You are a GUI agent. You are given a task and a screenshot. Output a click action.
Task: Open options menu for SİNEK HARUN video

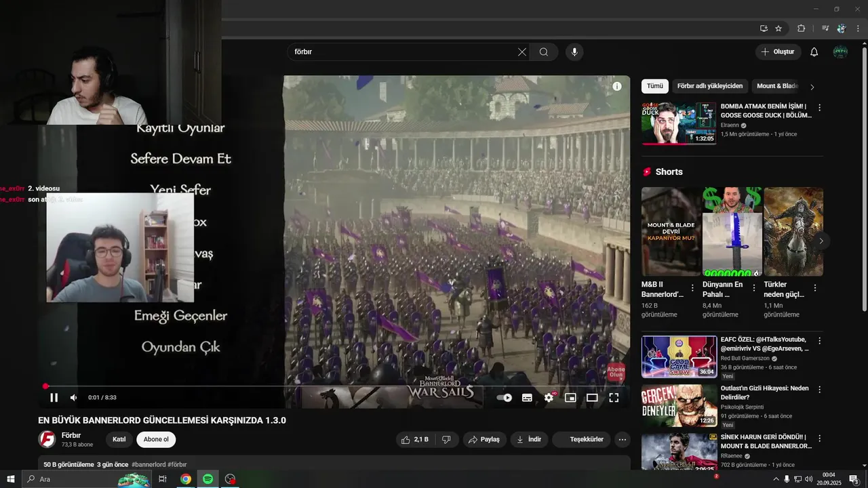[x=819, y=439]
